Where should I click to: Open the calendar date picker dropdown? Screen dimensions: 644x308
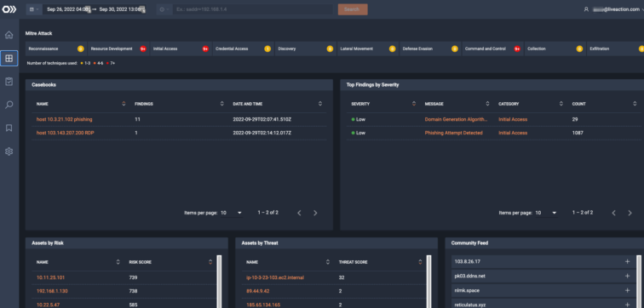(34, 9)
